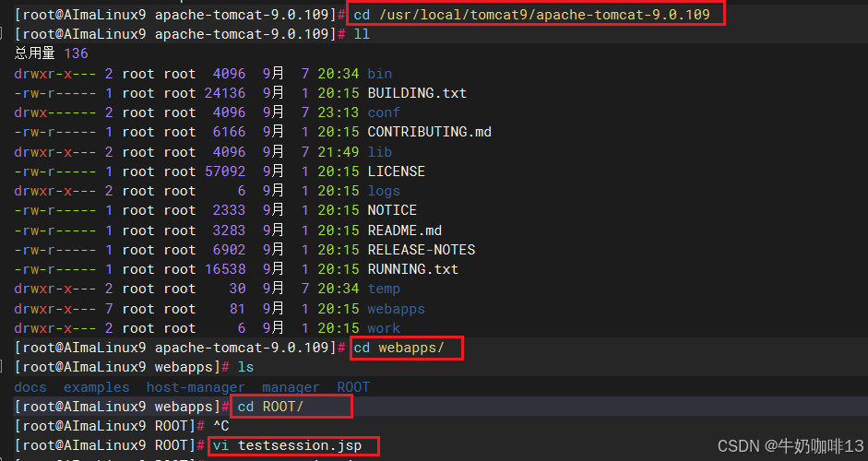
Task: Click the RUNNING.txt file name
Action: (x=413, y=269)
